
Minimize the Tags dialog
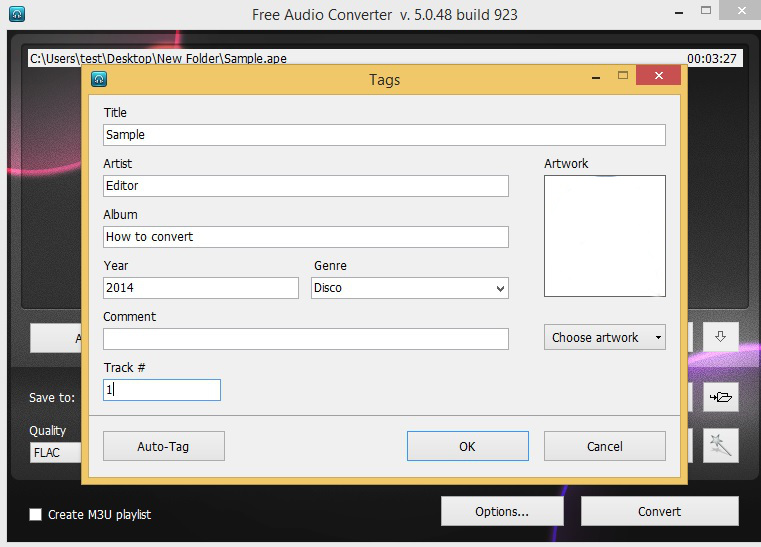click(596, 78)
